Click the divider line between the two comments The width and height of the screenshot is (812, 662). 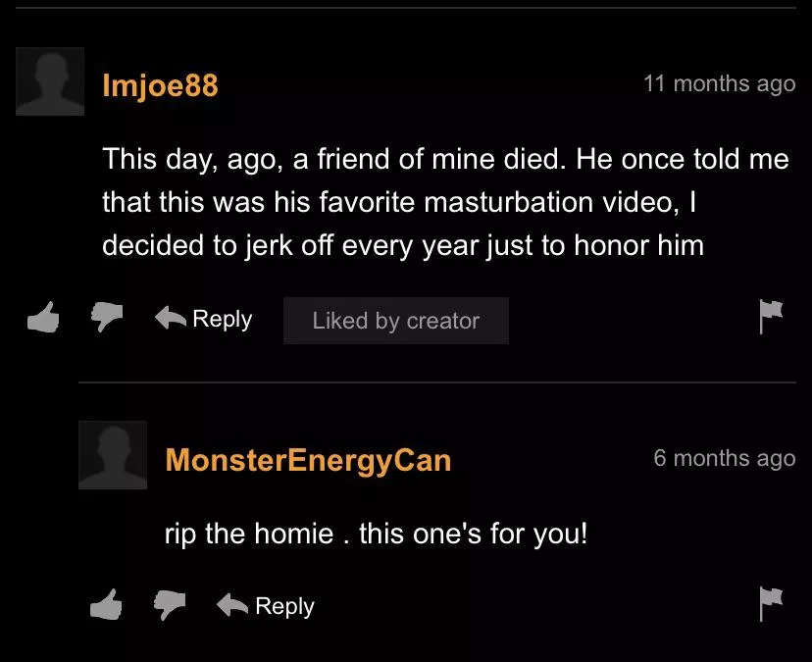pos(437,382)
